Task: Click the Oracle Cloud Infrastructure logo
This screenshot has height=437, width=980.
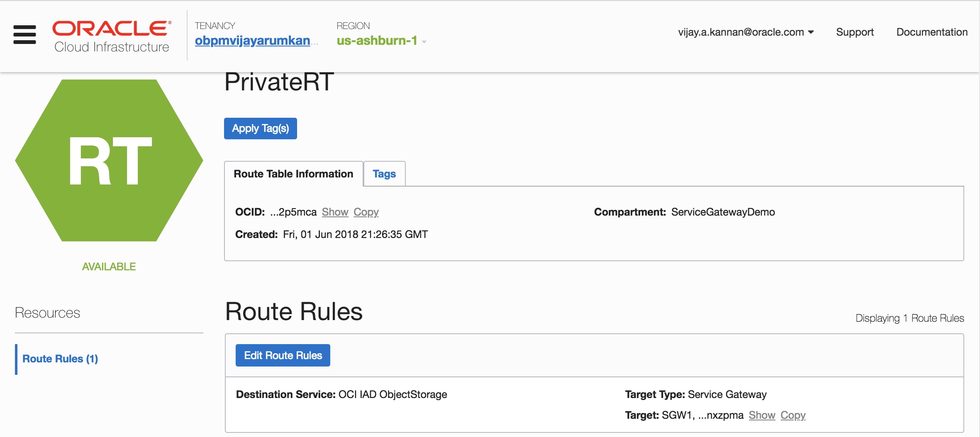Action: pyautogui.click(x=112, y=36)
